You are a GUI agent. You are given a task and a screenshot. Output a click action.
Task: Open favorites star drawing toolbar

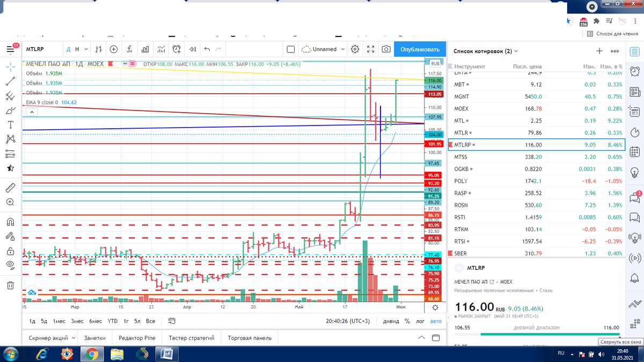click(10, 168)
